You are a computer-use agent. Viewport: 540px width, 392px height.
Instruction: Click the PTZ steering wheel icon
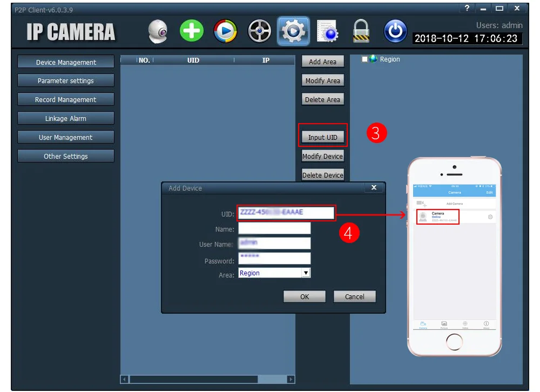click(259, 31)
